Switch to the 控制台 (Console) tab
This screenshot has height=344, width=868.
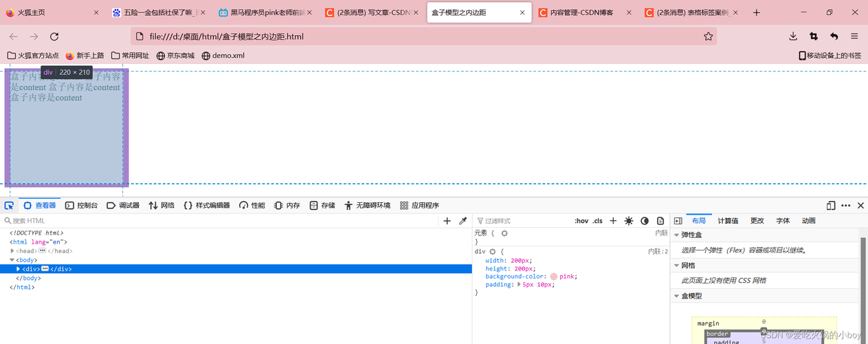(x=81, y=205)
